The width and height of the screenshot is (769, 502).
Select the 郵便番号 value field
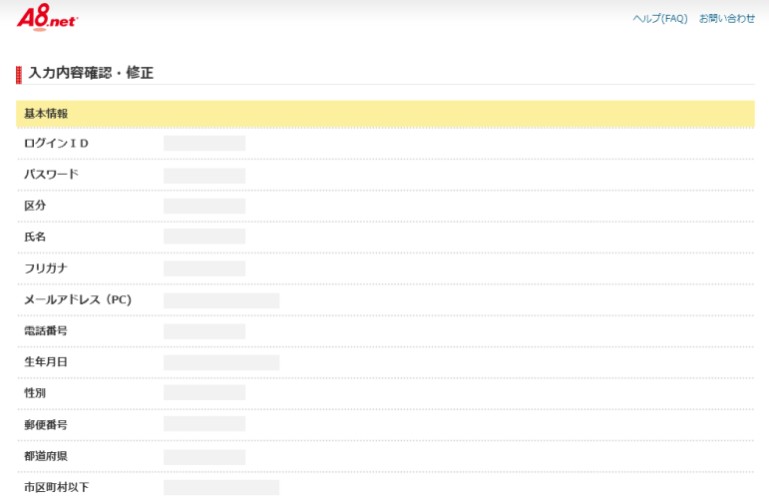204,424
